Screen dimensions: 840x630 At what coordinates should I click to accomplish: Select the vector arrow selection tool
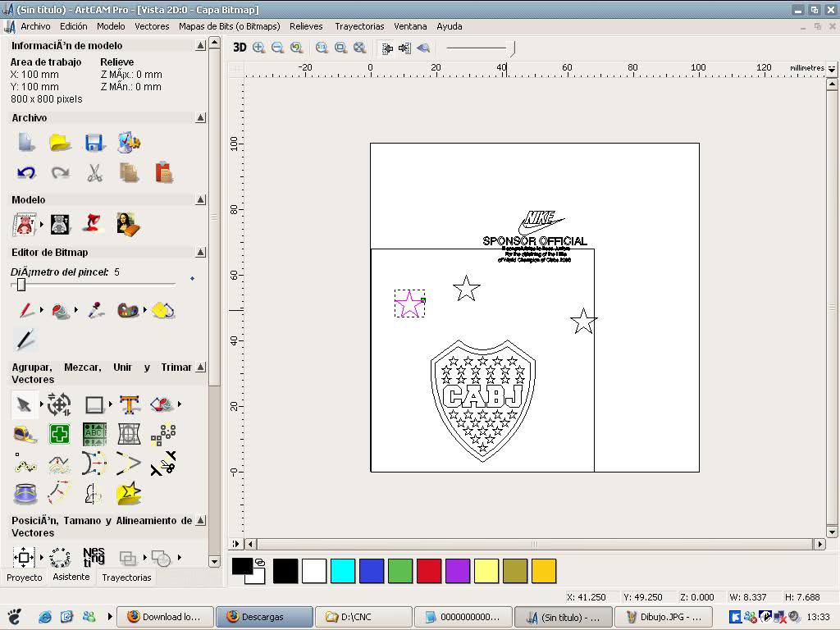tap(24, 404)
